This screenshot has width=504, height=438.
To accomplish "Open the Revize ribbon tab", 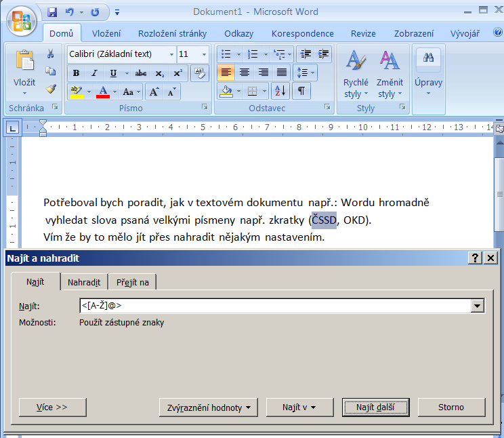I will coord(363,33).
